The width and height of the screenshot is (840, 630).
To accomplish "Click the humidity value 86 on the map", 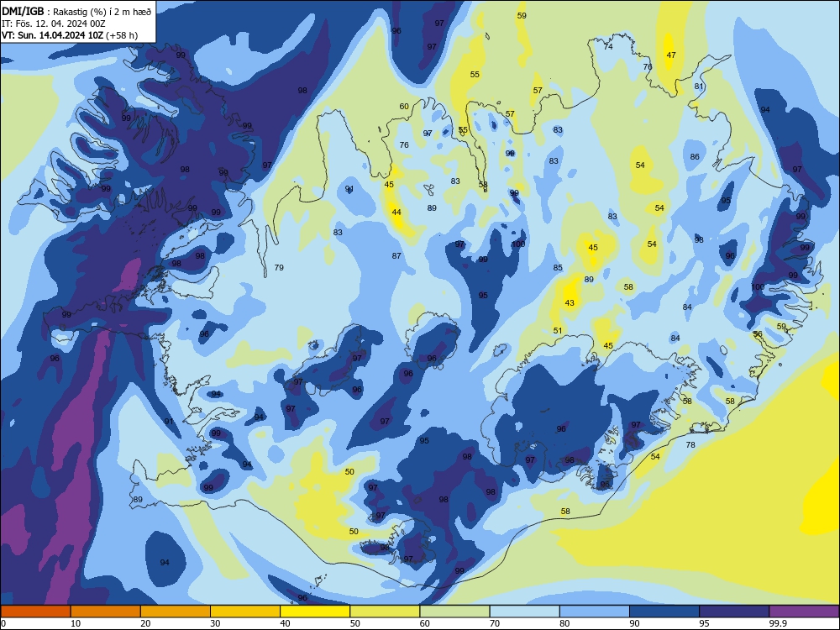I will 695,157.
